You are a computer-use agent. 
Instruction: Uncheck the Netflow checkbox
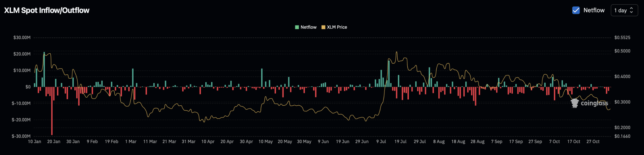[x=576, y=10]
